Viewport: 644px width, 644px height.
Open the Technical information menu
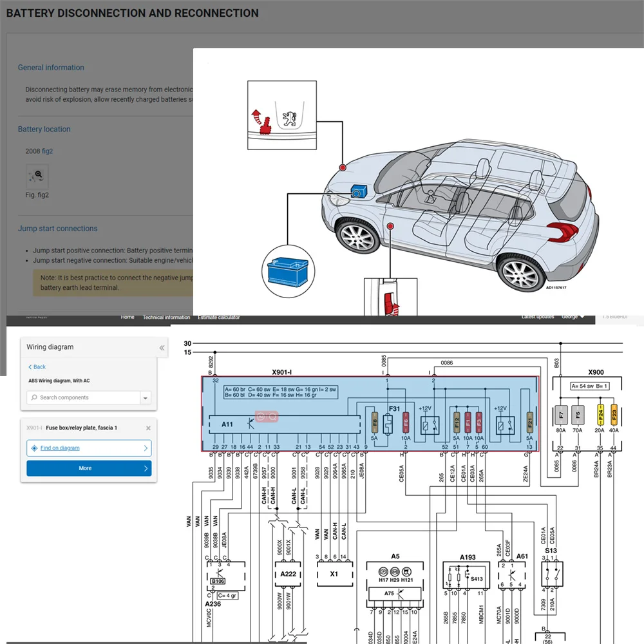pyautogui.click(x=166, y=317)
